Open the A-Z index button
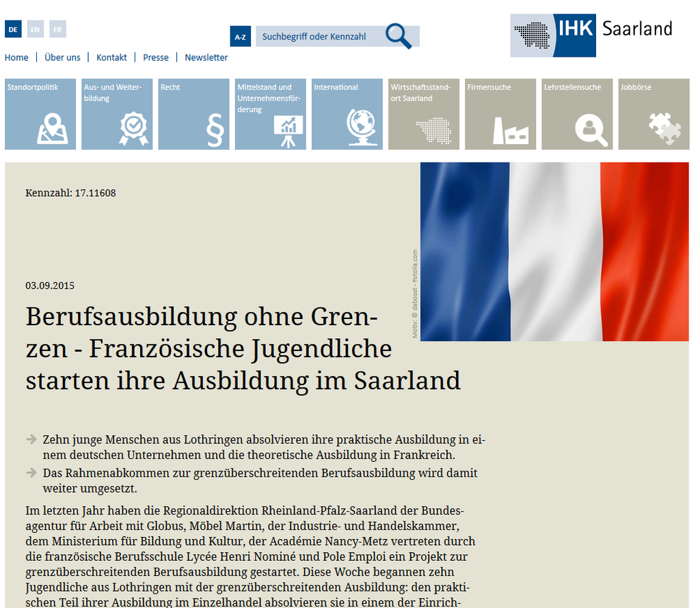700x608 pixels. coord(240,37)
